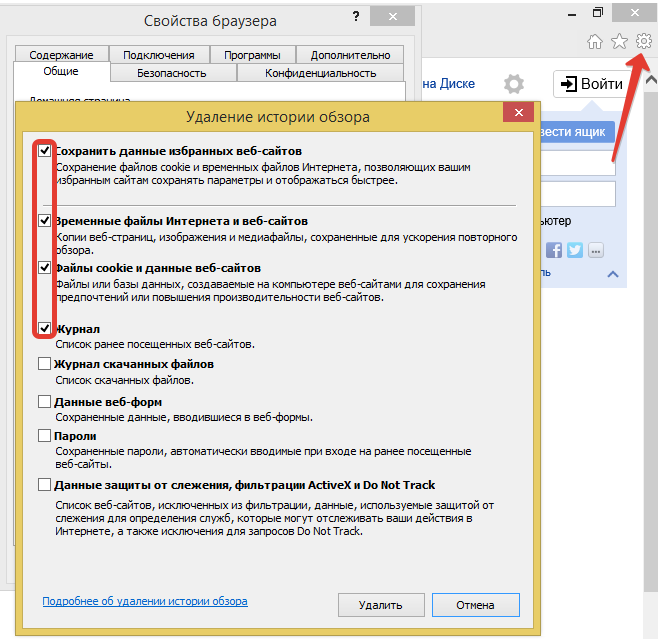Click the Войти button

tap(592, 84)
